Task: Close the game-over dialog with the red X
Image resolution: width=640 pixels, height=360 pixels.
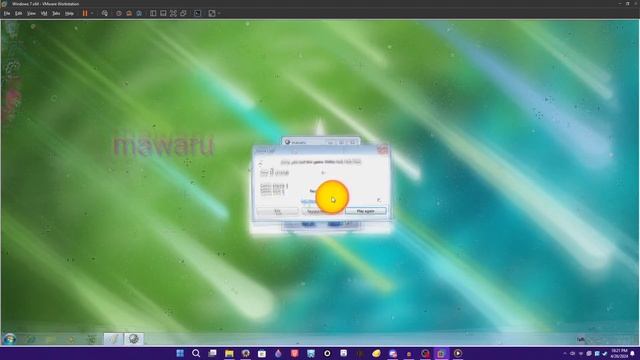Action: 382,150
